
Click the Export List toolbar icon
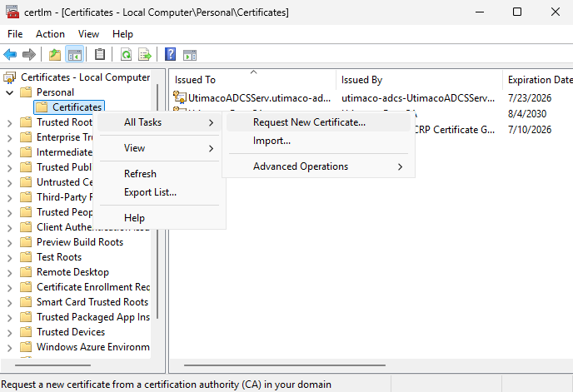point(145,55)
